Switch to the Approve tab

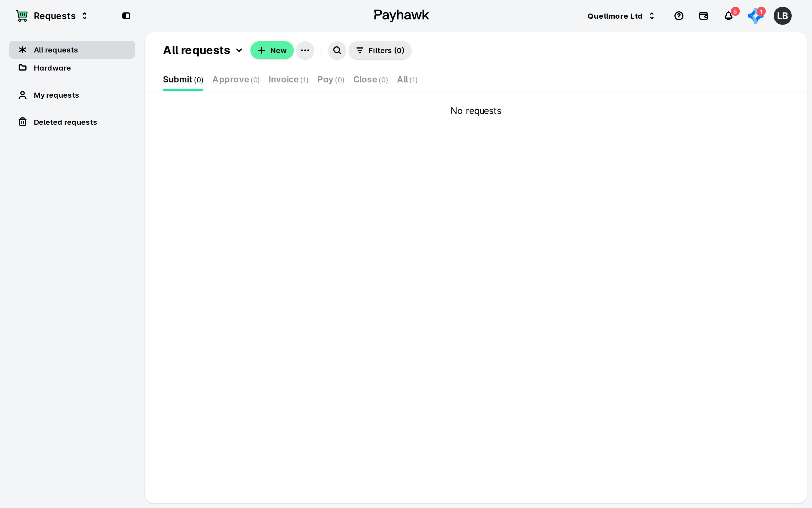pyautogui.click(x=236, y=80)
